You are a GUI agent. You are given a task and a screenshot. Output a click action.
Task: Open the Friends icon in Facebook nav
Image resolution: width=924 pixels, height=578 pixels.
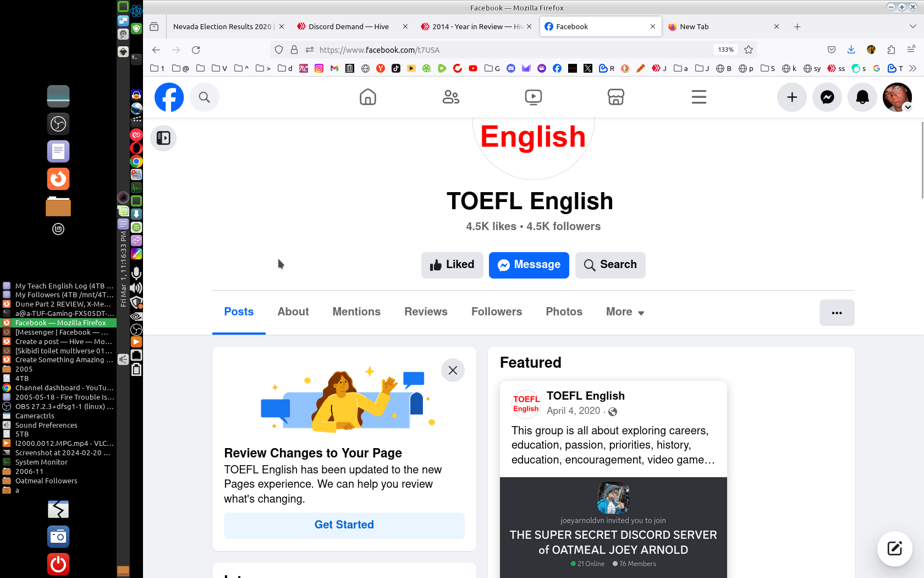pyautogui.click(x=451, y=97)
